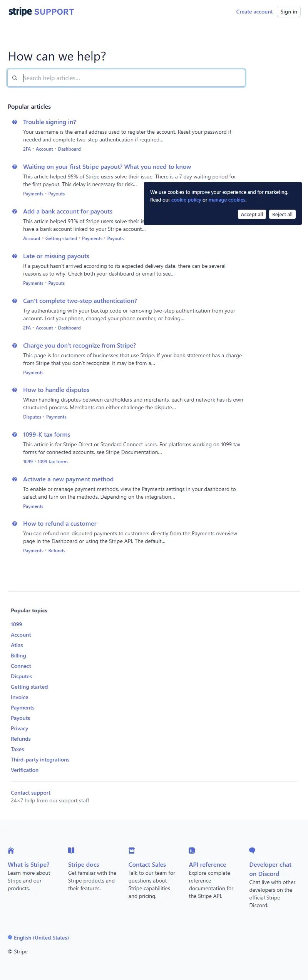This screenshot has width=308, height=980.
Task: Click the Stripe Support logo
Action: (41, 12)
